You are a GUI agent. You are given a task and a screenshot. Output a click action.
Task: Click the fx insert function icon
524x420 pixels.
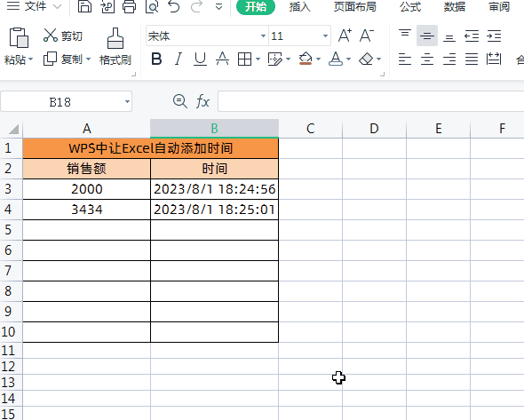pos(202,101)
